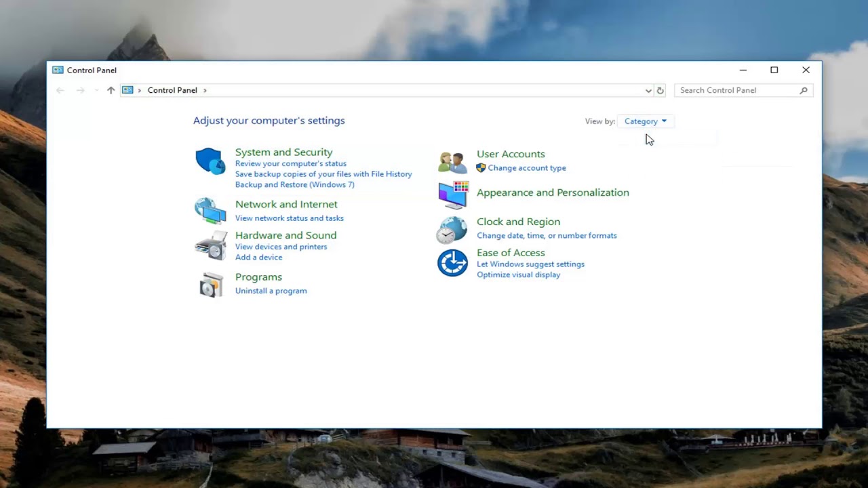868x488 pixels.
Task: Open the System and Security heading link
Action: [x=283, y=152]
